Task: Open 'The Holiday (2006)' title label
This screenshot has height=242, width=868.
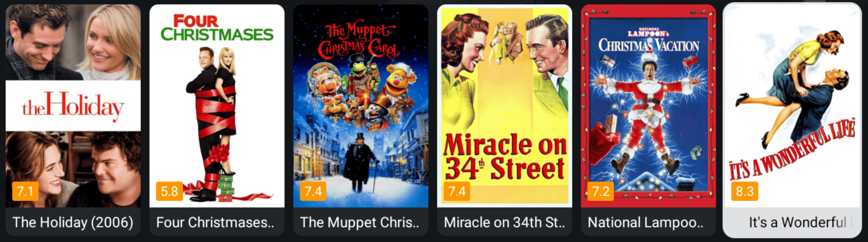Action: pyautogui.click(x=73, y=222)
